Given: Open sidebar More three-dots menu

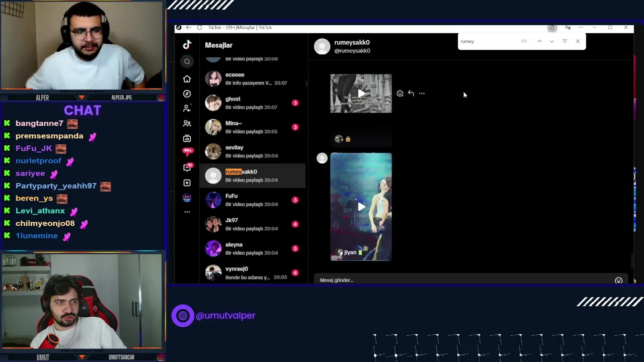Looking at the screenshot, I should [x=187, y=212].
